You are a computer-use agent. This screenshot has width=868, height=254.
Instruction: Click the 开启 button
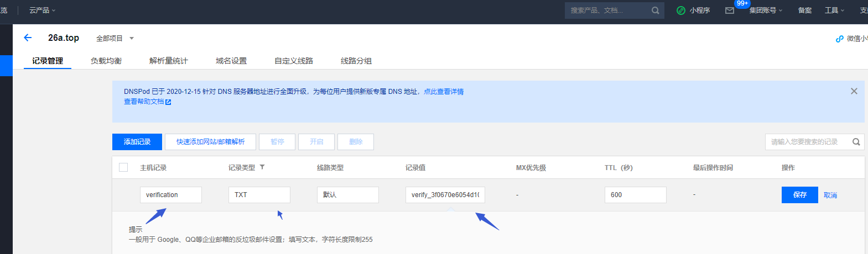click(316, 142)
